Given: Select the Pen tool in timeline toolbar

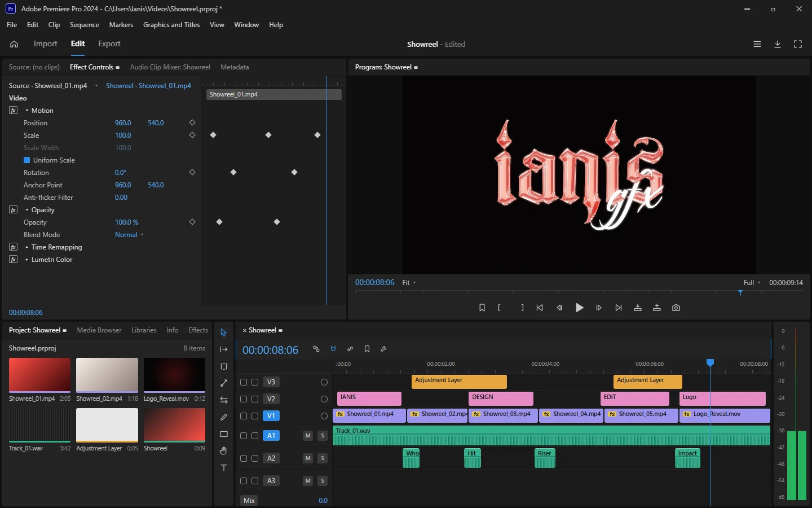Looking at the screenshot, I should [x=224, y=417].
